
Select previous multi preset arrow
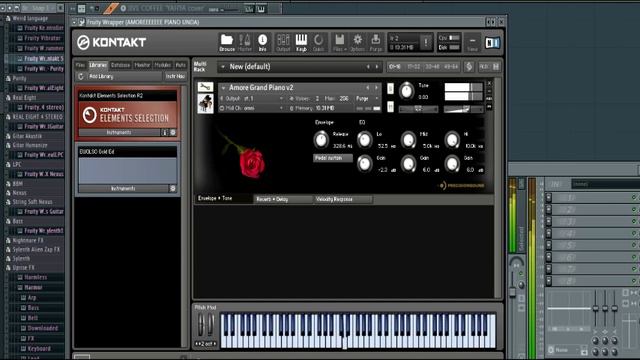click(x=368, y=67)
